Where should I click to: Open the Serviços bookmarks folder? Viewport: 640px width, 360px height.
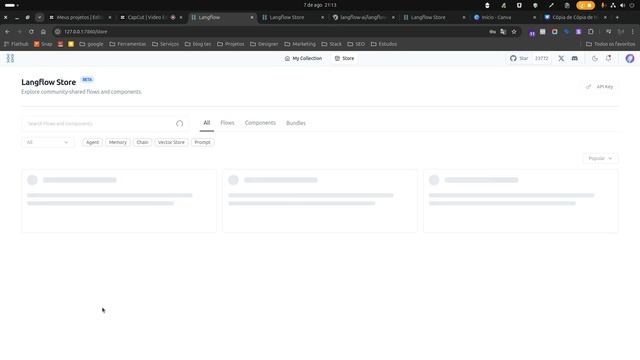(x=165, y=44)
